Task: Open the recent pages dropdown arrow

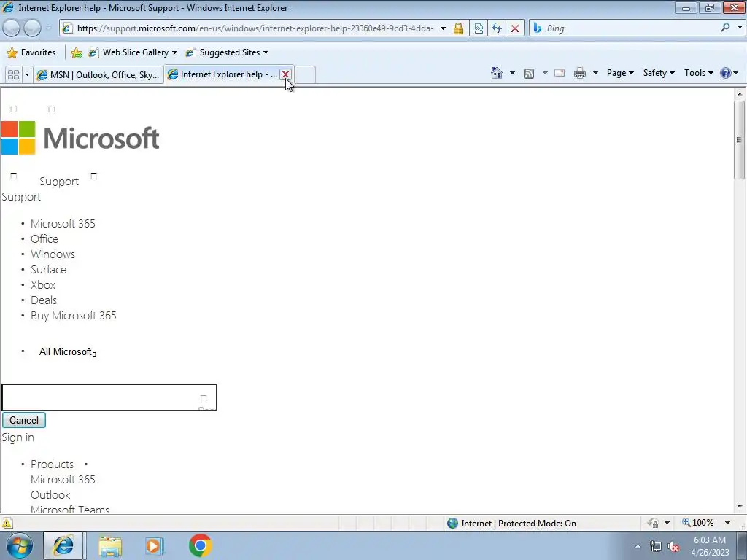Action: point(48,28)
